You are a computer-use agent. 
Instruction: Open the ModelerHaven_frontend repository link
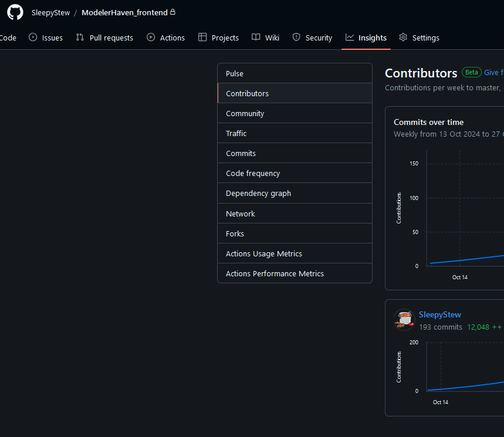[124, 12]
